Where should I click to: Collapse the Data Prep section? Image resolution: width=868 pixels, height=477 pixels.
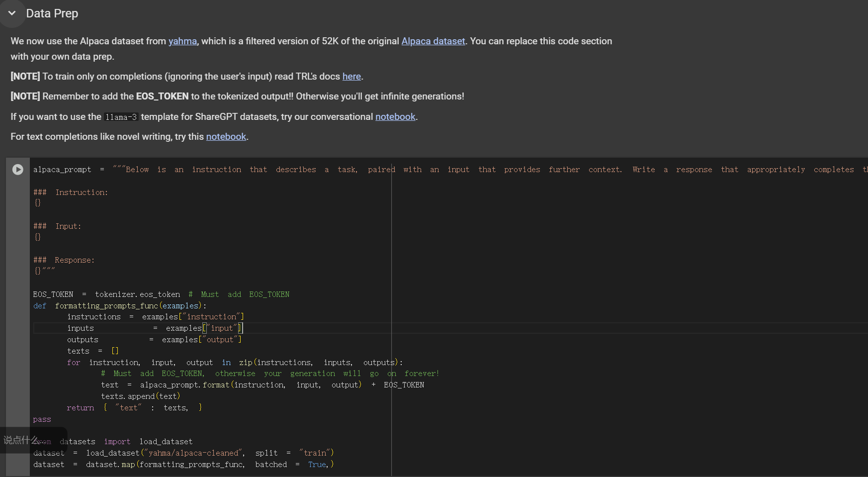coord(12,13)
